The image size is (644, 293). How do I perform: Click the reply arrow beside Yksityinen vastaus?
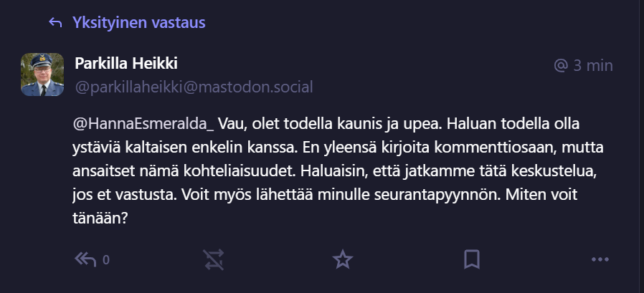pyautogui.click(x=55, y=23)
